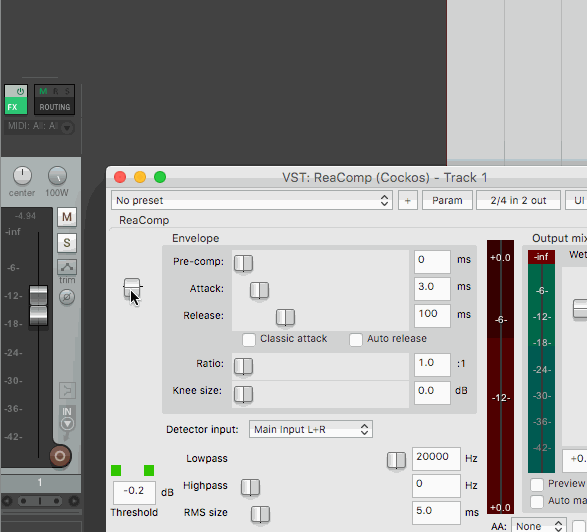This screenshot has width=587, height=532.
Task: Select the ReaComp tab
Action: coord(144,220)
